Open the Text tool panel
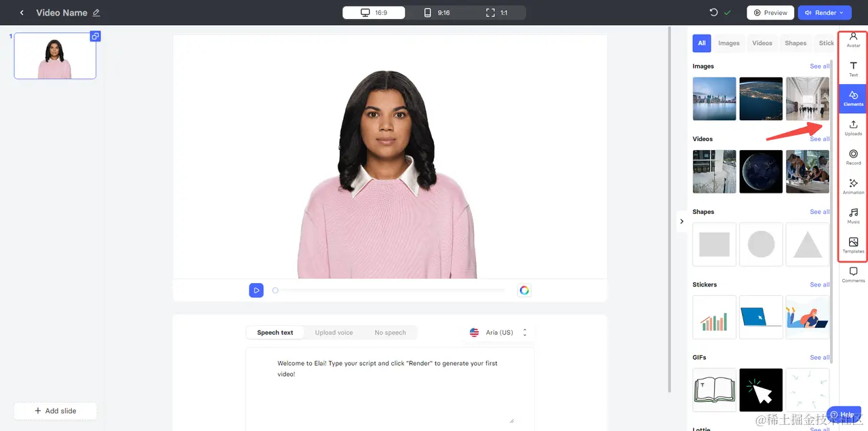The height and width of the screenshot is (431, 868). tap(853, 69)
